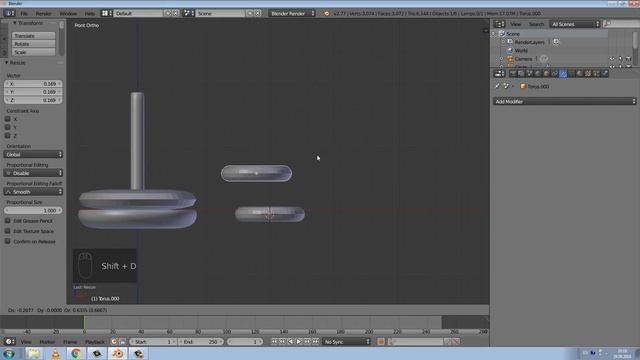The image size is (640, 360).
Task: Open the Proportional Editing Disable dropdown
Action: pos(33,173)
